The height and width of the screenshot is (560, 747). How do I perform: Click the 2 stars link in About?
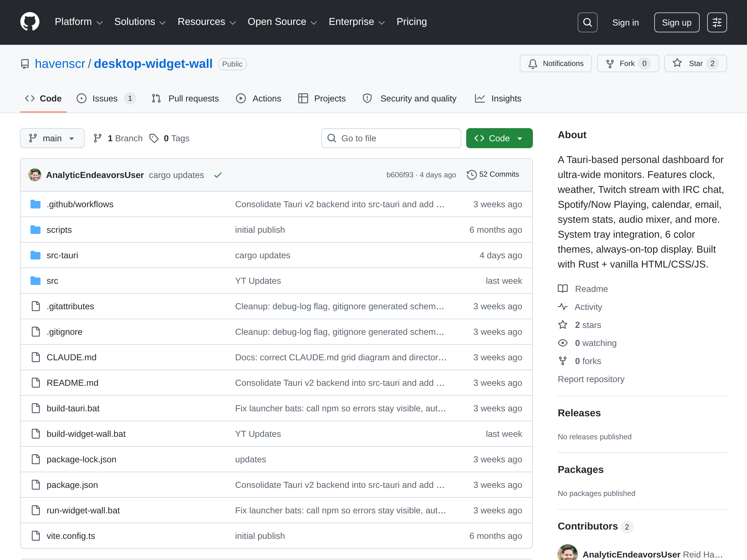click(580, 325)
